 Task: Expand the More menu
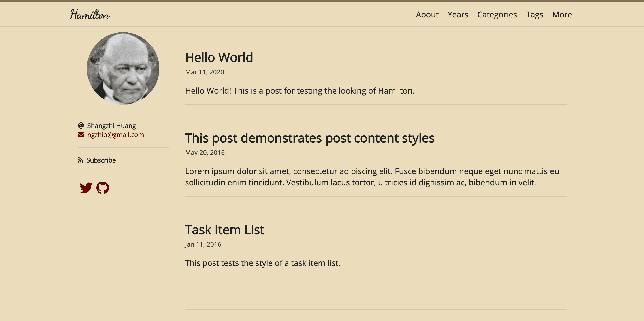click(562, 15)
